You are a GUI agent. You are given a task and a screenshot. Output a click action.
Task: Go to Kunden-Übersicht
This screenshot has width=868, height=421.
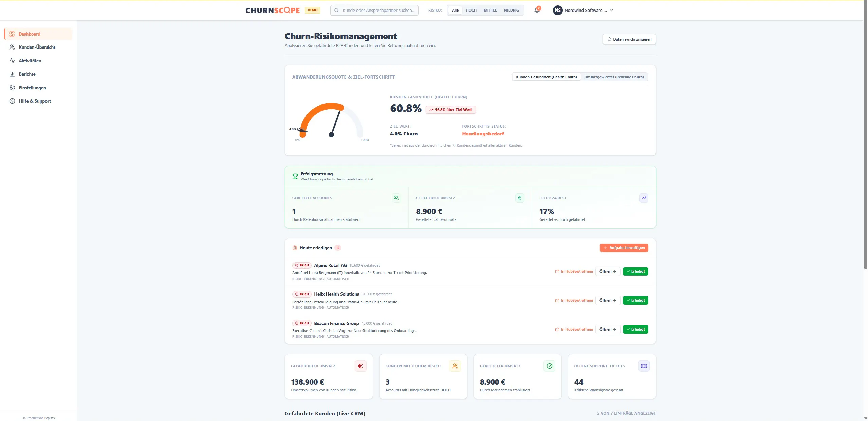tap(38, 47)
